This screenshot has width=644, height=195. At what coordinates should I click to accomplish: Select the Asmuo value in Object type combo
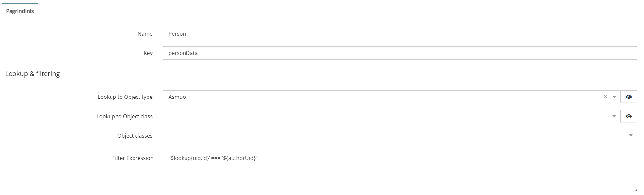click(177, 97)
